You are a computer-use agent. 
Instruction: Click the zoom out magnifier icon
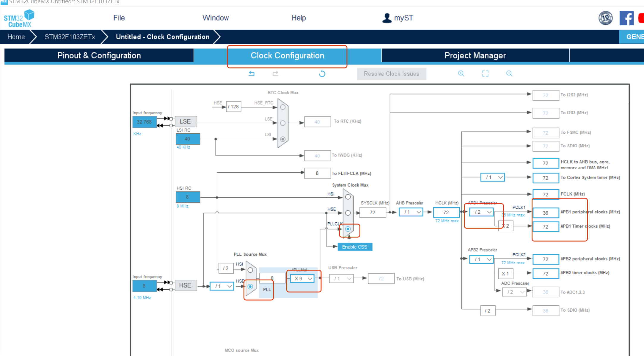[509, 74]
